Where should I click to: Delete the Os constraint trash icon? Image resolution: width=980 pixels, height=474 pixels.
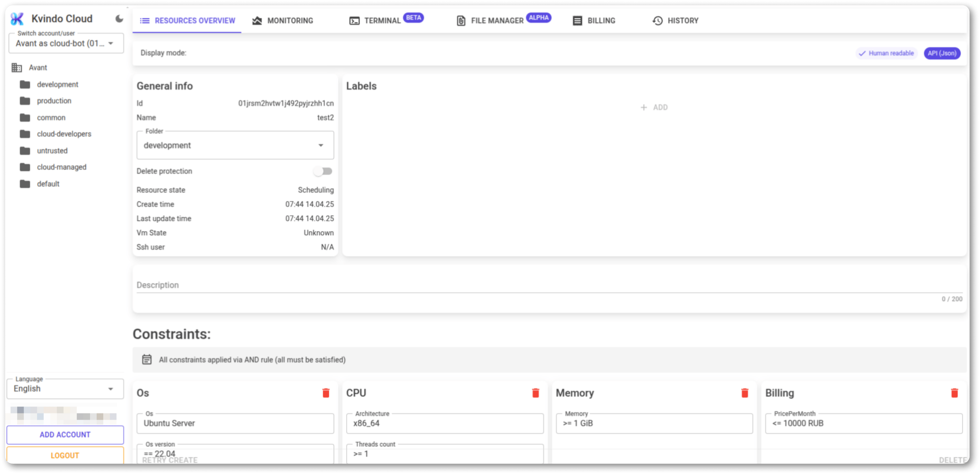[x=326, y=393]
